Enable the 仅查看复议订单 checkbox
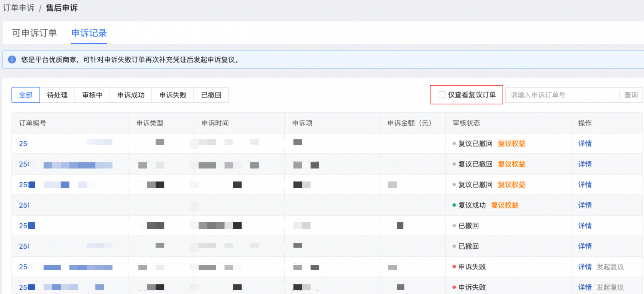The image size is (644, 294). 442,95
